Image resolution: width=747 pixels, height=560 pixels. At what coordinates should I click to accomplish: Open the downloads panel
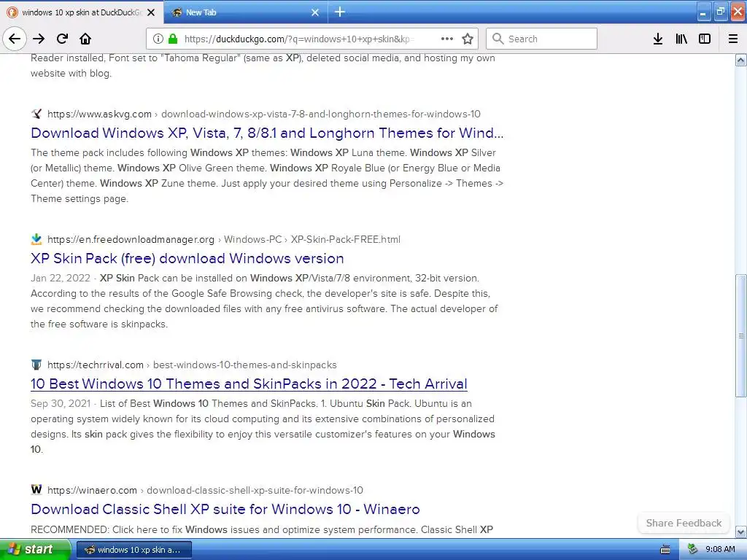tap(658, 39)
